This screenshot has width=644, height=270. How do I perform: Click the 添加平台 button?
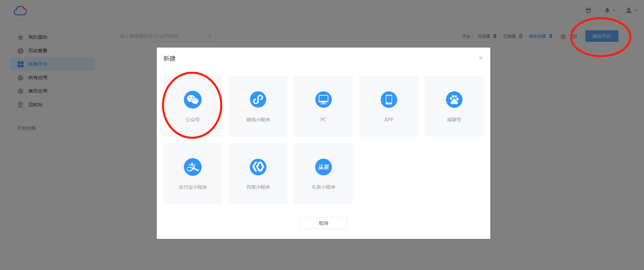602,36
